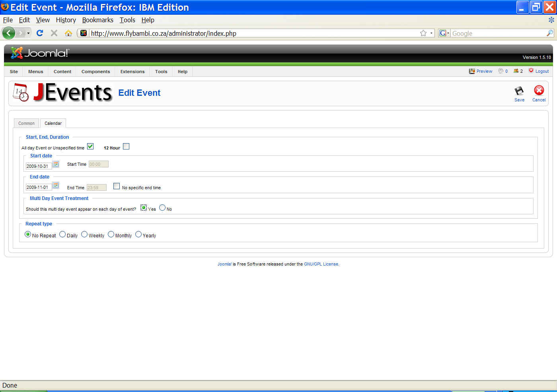
Task: Open the Firefox Bookmarks menu
Action: click(97, 20)
